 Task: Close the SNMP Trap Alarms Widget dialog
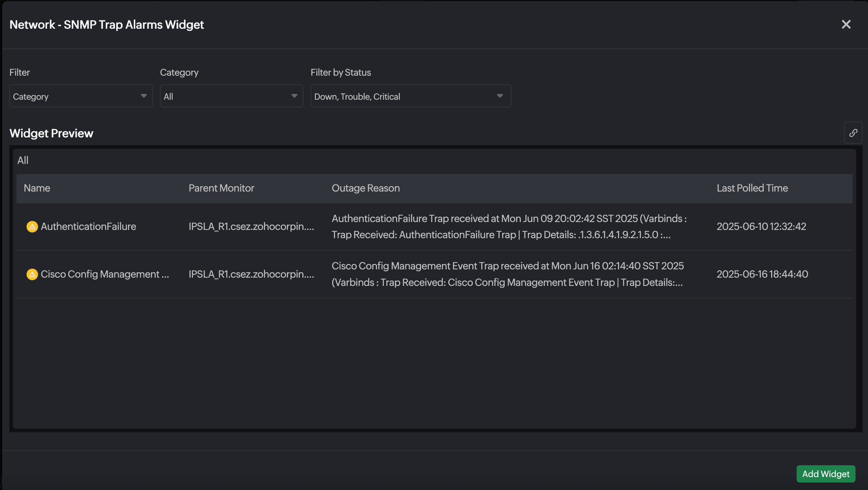coord(846,24)
